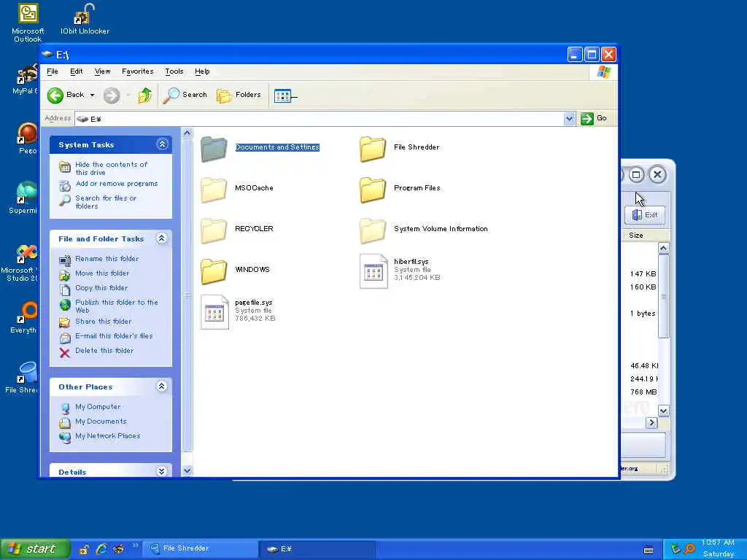Select the Program Files folder icon
Screen dimensions: 747x560
point(373,190)
